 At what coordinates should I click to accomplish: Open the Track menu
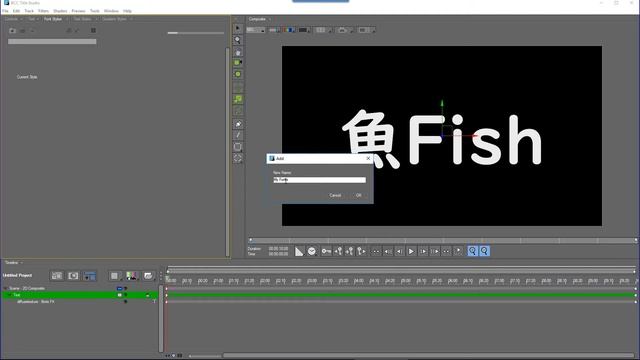point(29,11)
